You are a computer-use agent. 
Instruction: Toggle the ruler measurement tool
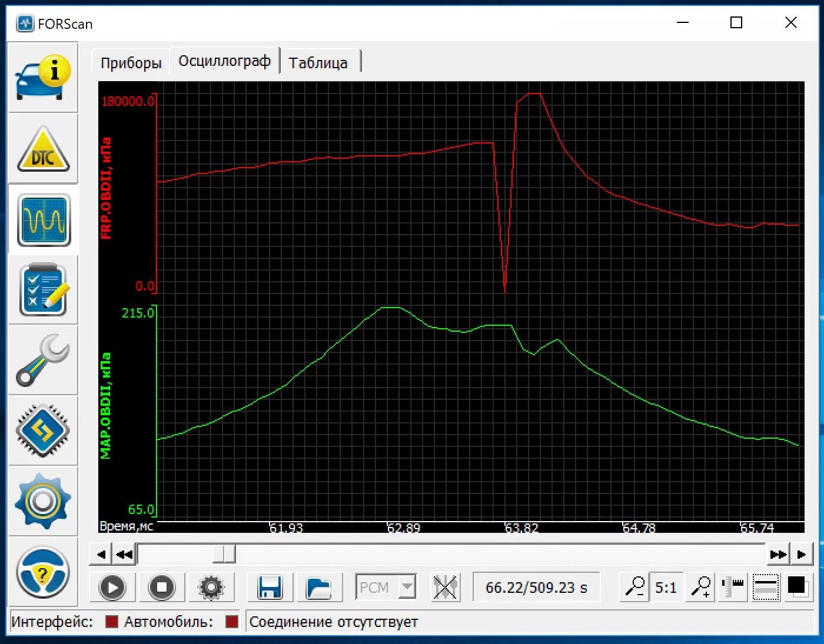click(733, 587)
